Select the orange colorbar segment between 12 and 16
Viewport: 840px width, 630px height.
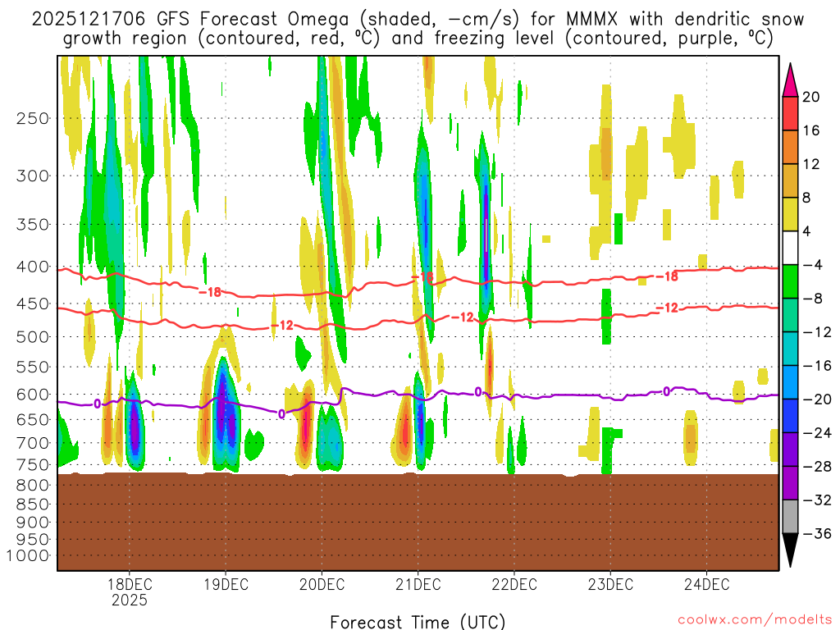(791, 147)
